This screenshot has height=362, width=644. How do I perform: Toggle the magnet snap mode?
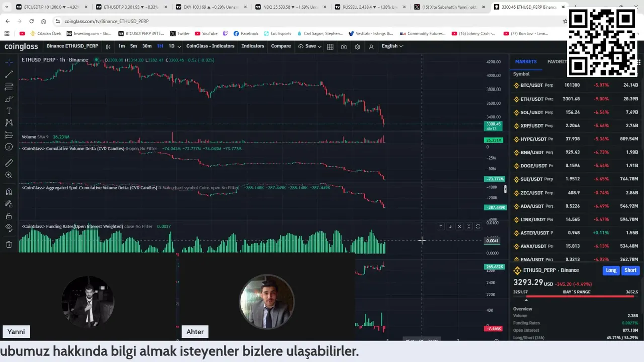click(9, 192)
